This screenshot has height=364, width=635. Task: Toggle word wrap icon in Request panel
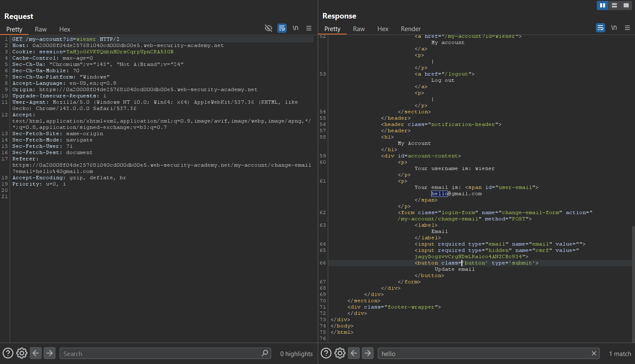[282, 28]
